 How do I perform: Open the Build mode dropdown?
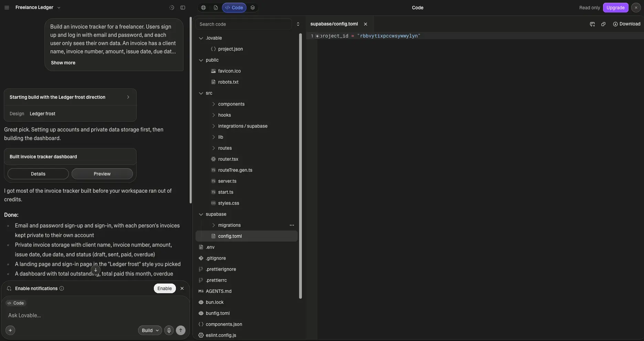(x=150, y=330)
